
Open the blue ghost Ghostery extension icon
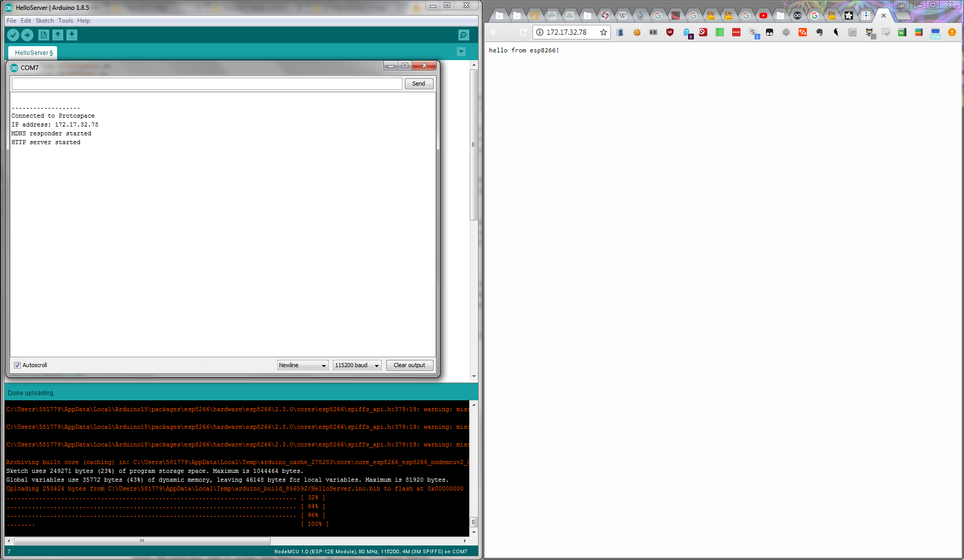687,32
